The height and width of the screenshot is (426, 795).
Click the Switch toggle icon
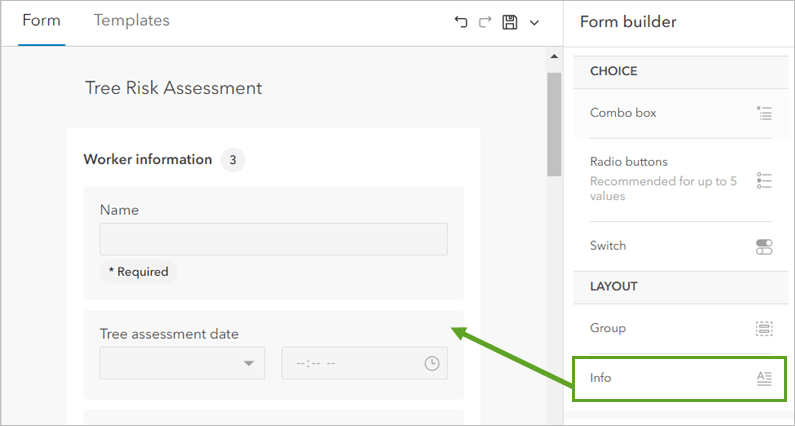point(764,247)
